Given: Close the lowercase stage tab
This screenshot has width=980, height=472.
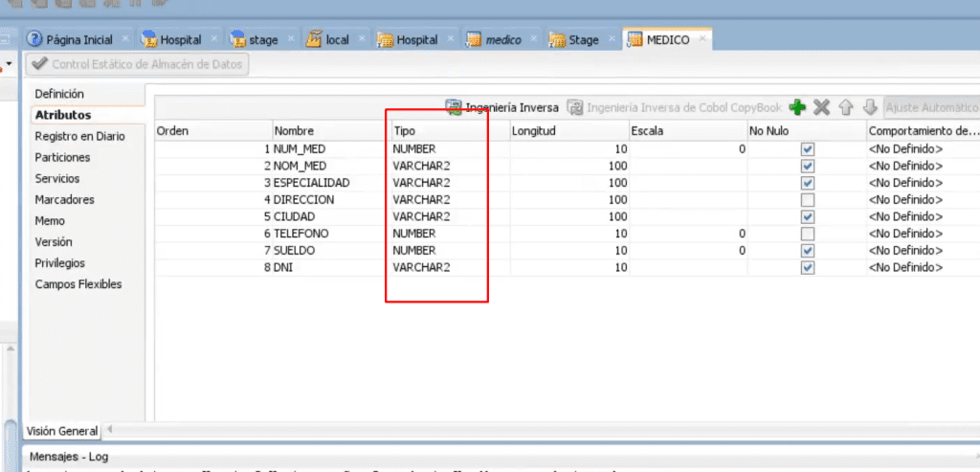Looking at the screenshot, I should (x=291, y=39).
